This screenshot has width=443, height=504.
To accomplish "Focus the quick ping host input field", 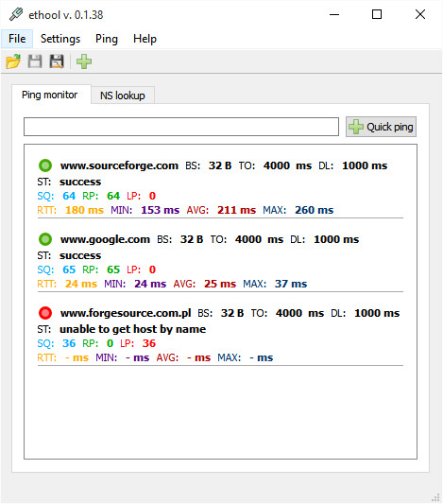I will pyautogui.click(x=181, y=127).
